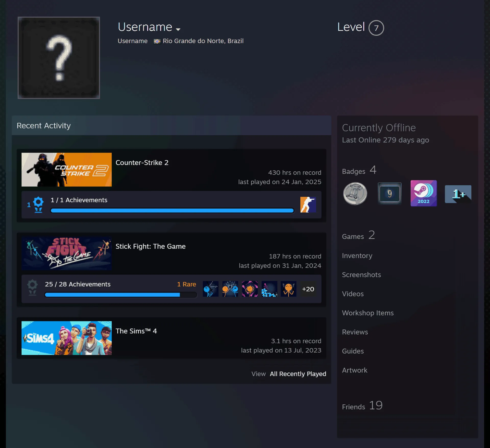The width and height of the screenshot is (490, 448).
Task: Open the silver community pillar badge
Action: (355, 194)
